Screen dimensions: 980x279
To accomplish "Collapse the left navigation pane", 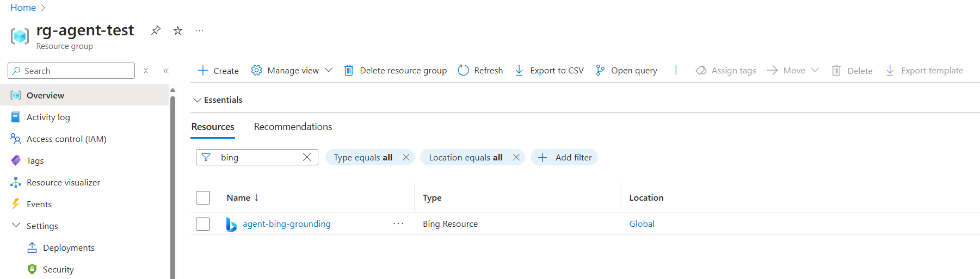I will click(x=166, y=71).
